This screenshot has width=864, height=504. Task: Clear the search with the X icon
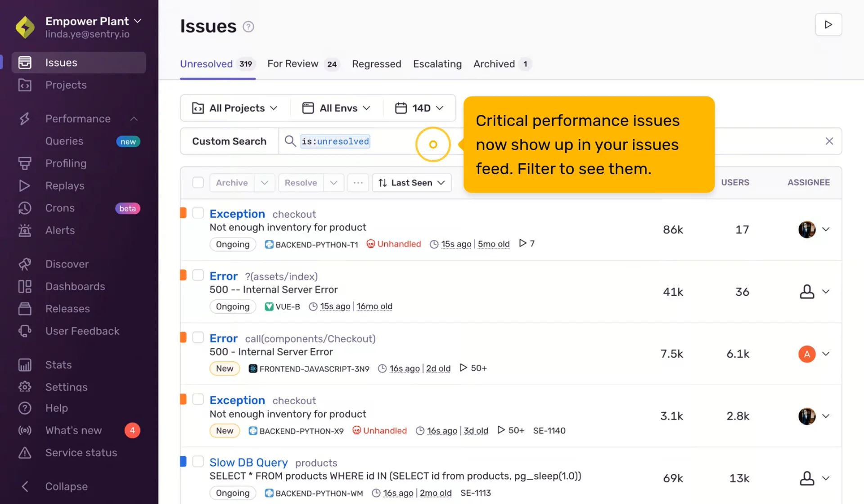829,141
